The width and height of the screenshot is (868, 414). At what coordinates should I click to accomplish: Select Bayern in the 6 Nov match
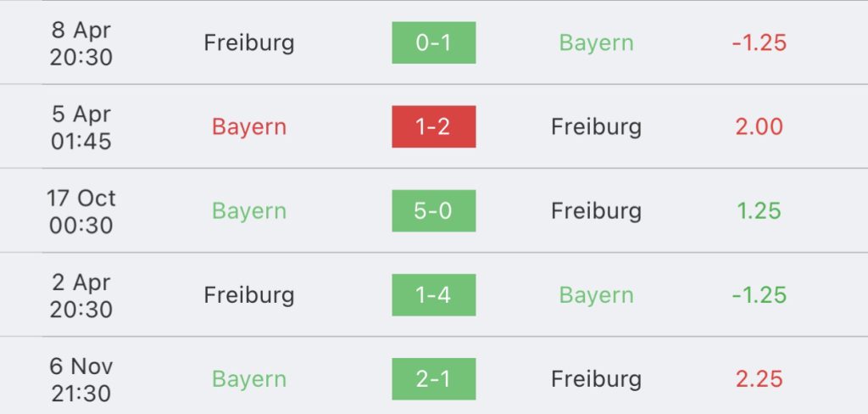[249, 379]
